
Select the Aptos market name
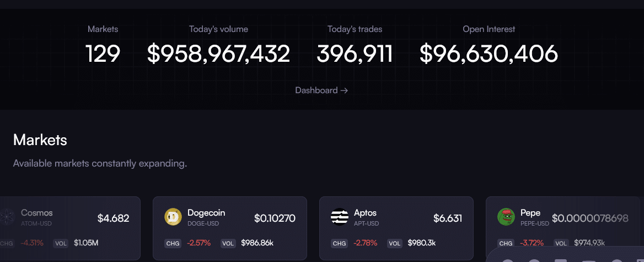point(365,213)
